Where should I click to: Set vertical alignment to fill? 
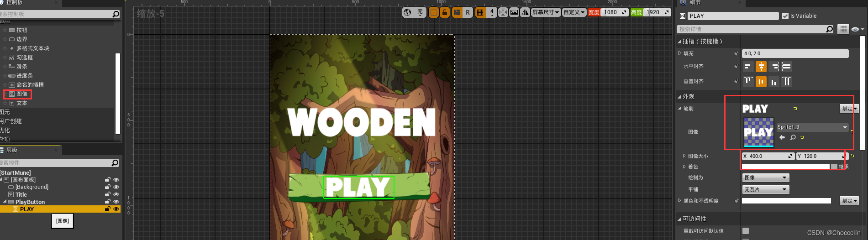pos(787,82)
